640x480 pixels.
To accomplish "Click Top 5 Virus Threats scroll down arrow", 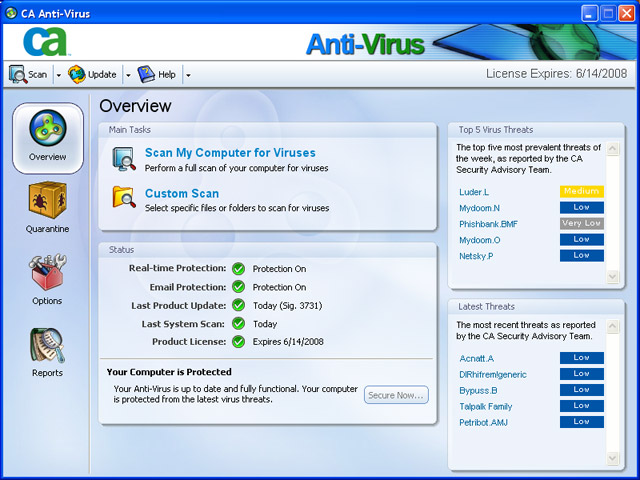I will coord(612,276).
